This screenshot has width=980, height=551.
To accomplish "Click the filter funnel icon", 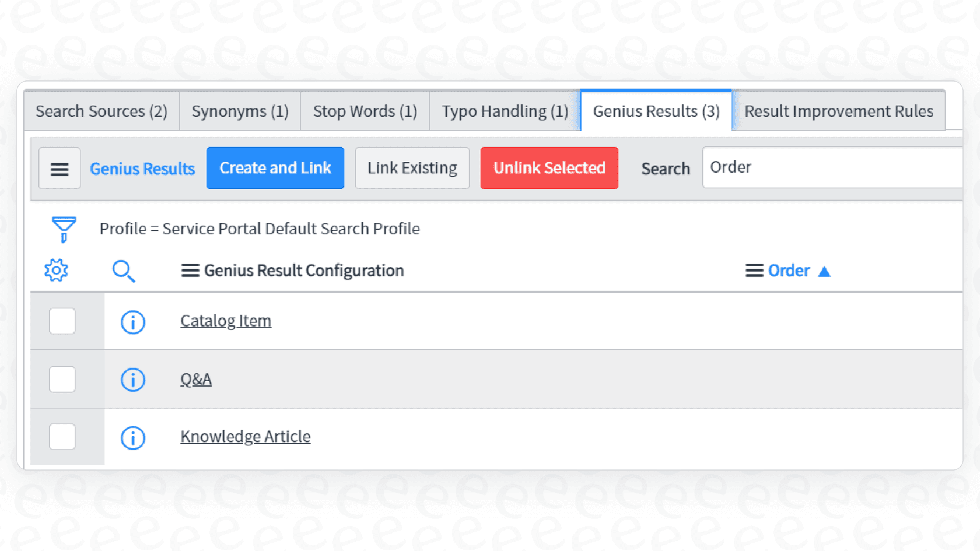I will click(x=64, y=229).
